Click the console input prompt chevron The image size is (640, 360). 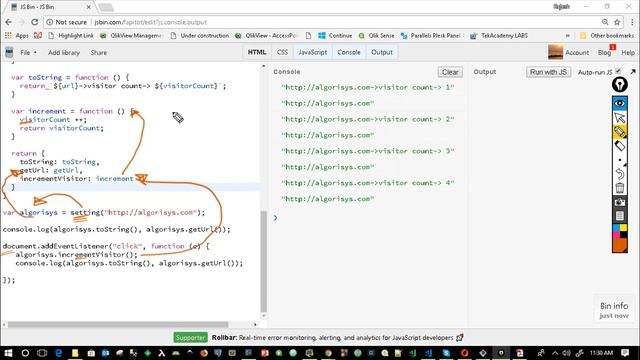tap(276, 218)
